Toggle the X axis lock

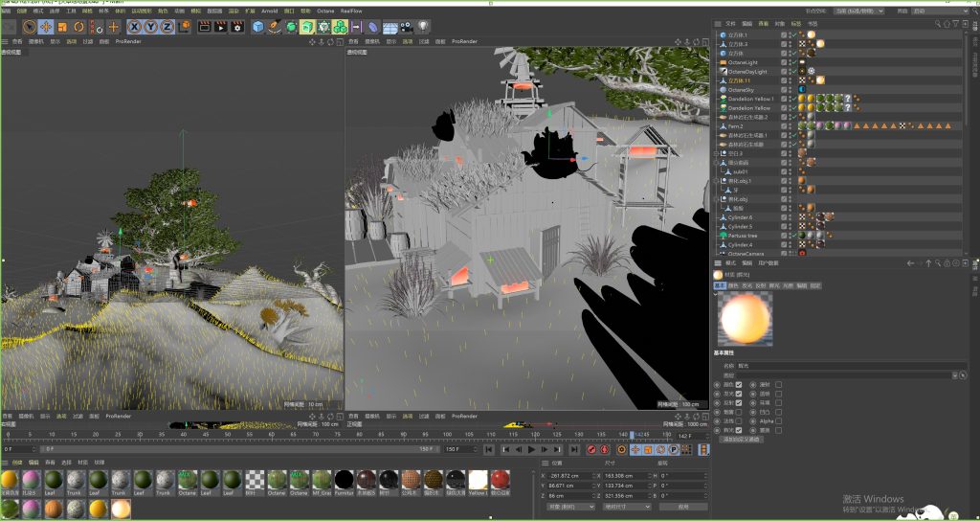pyautogui.click(x=134, y=27)
